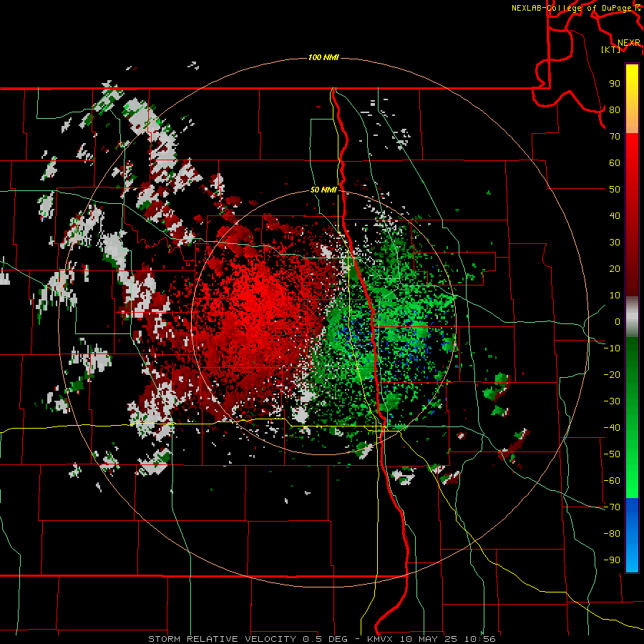Click the 10 value on velocity scale
Image resolution: width=644 pixels, height=644 pixels.
615,296
